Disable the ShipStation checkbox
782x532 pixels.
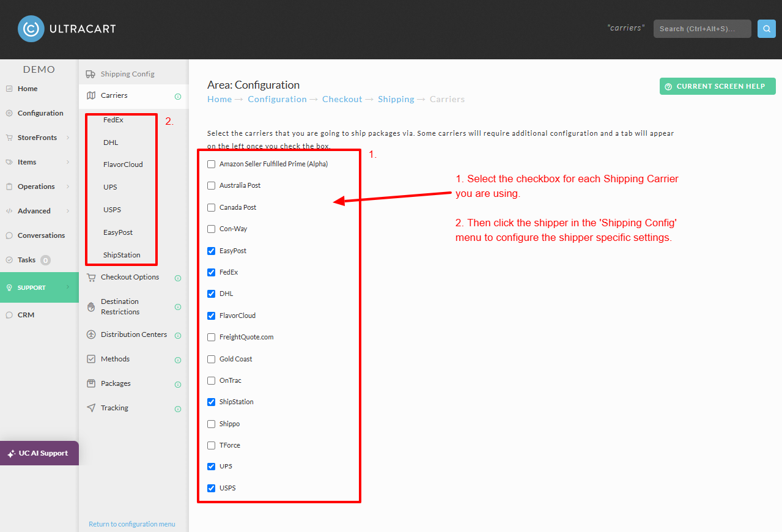point(212,402)
